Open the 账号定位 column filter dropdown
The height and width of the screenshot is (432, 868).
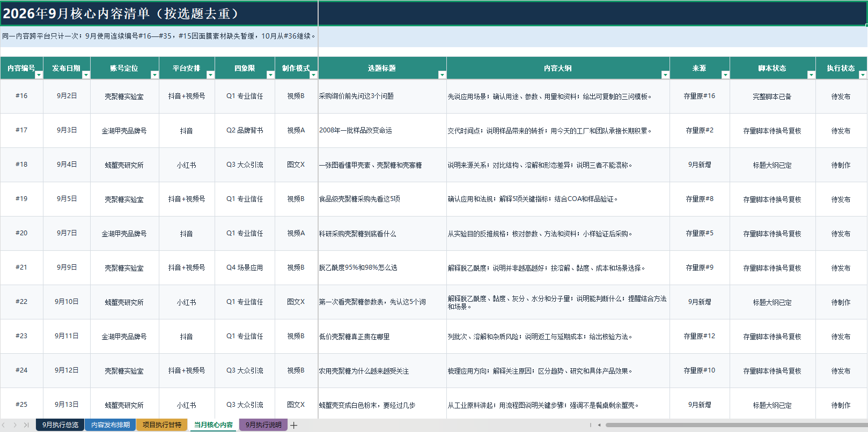coord(155,75)
